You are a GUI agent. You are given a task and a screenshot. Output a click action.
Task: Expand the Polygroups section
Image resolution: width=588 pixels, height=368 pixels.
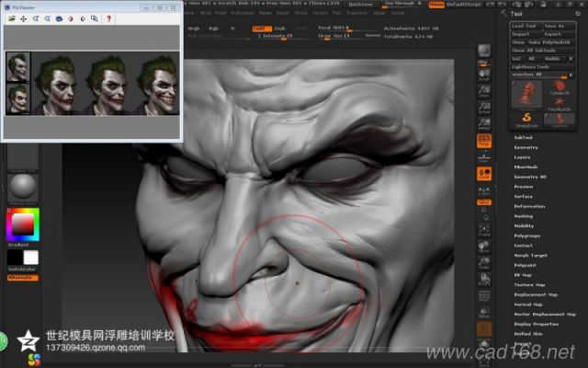pyautogui.click(x=526, y=236)
